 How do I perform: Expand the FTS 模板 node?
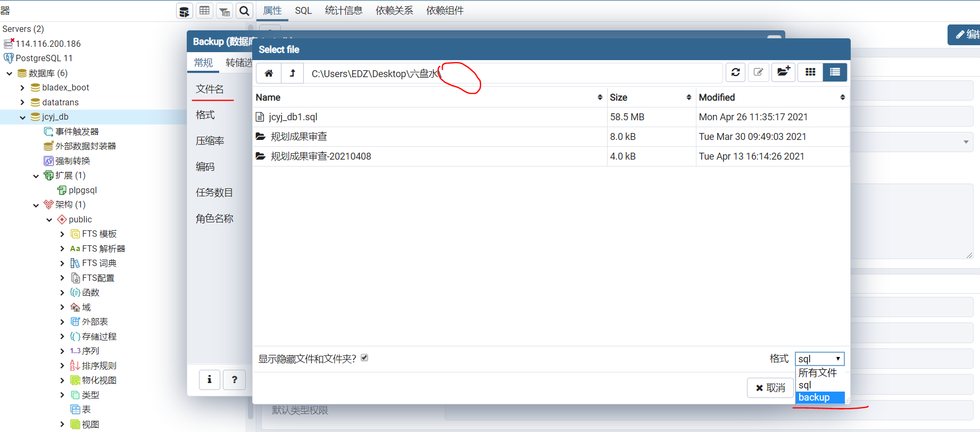[x=62, y=234]
